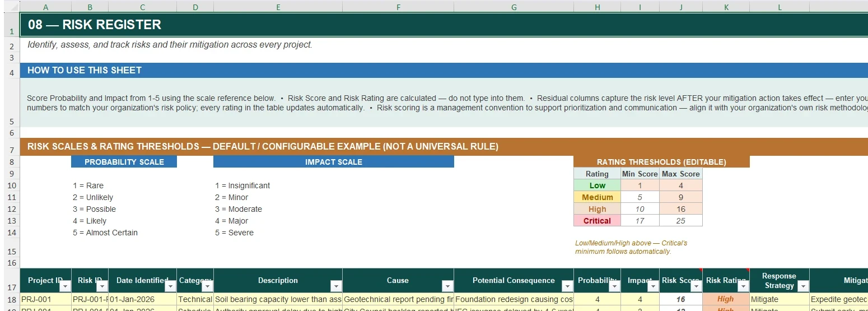Image resolution: width=868 pixels, height=311 pixels.
Task: Select the 'Technical' category cell
Action: click(195, 299)
